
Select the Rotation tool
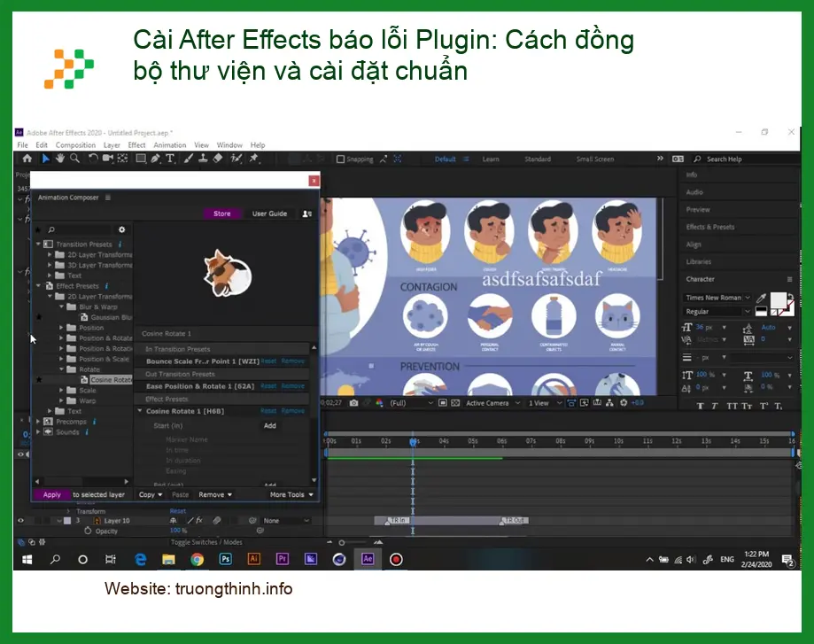point(92,159)
